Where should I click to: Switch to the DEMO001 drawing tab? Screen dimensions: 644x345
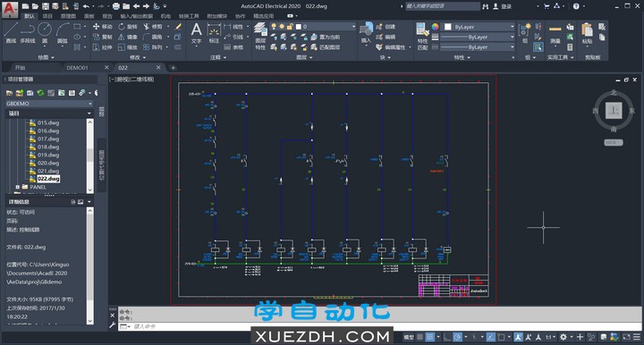click(x=77, y=68)
